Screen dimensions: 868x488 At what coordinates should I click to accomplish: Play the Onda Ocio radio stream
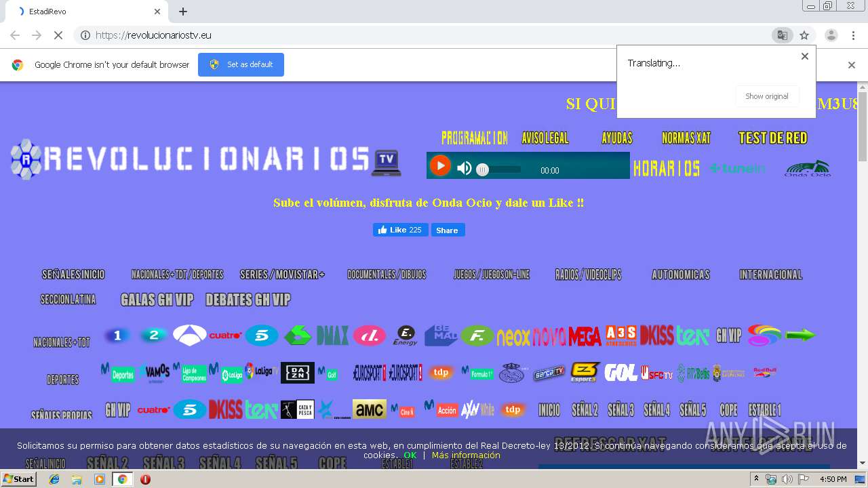coord(440,165)
